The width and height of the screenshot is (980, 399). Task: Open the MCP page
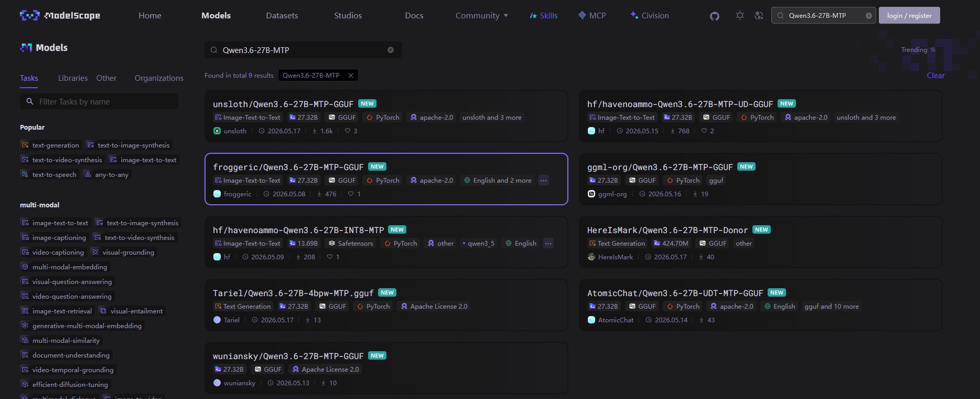pyautogui.click(x=592, y=16)
